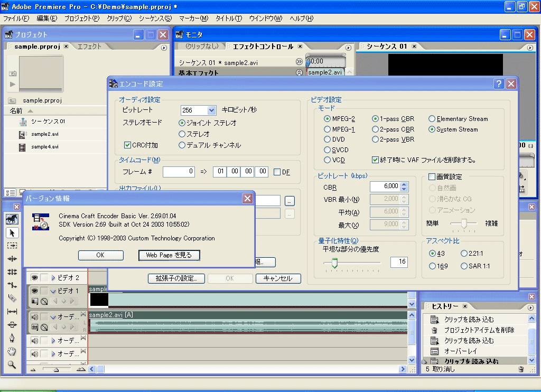541x392 pixels.
Task: Close the バージョン情報 dialog
Action: click(x=247, y=199)
